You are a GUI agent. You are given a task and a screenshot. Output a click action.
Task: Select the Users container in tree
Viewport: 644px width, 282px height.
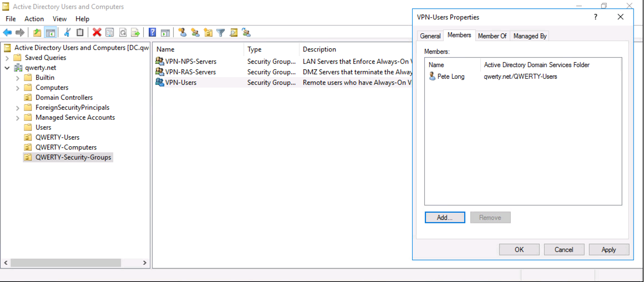click(x=43, y=127)
